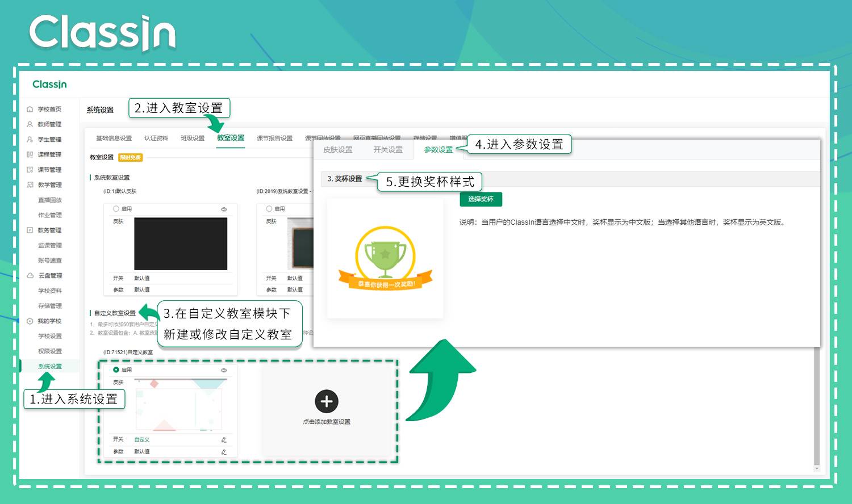Click the 教务管理 sidebar icon
The height and width of the screenshot is (504, 852).
(30, 230)
